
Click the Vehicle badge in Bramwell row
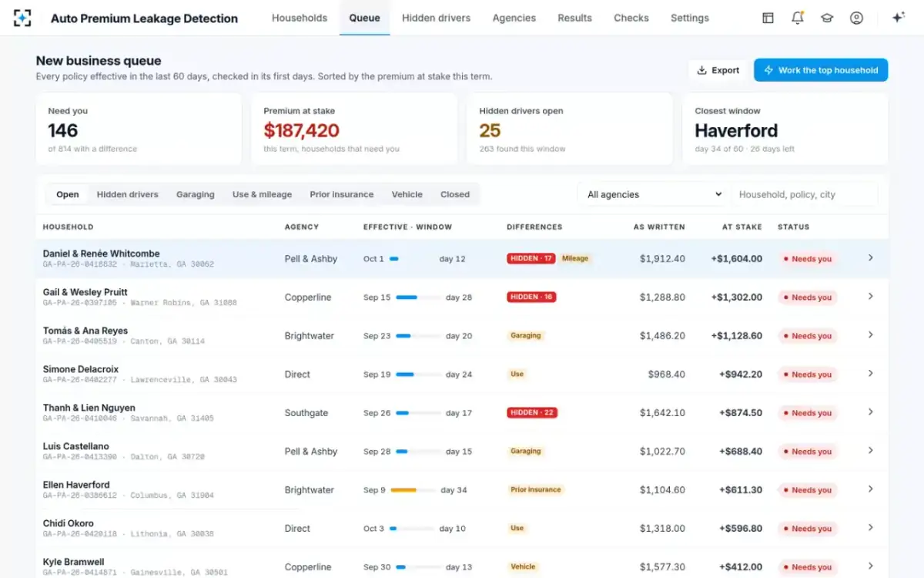[523, 566]
